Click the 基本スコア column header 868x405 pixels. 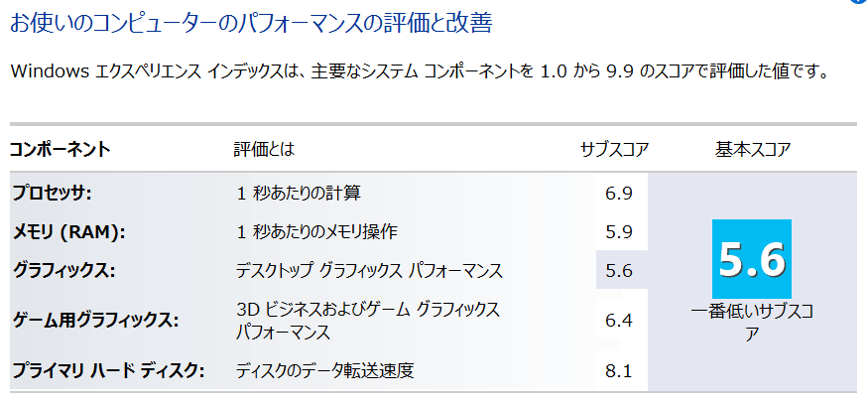(752, 150)
